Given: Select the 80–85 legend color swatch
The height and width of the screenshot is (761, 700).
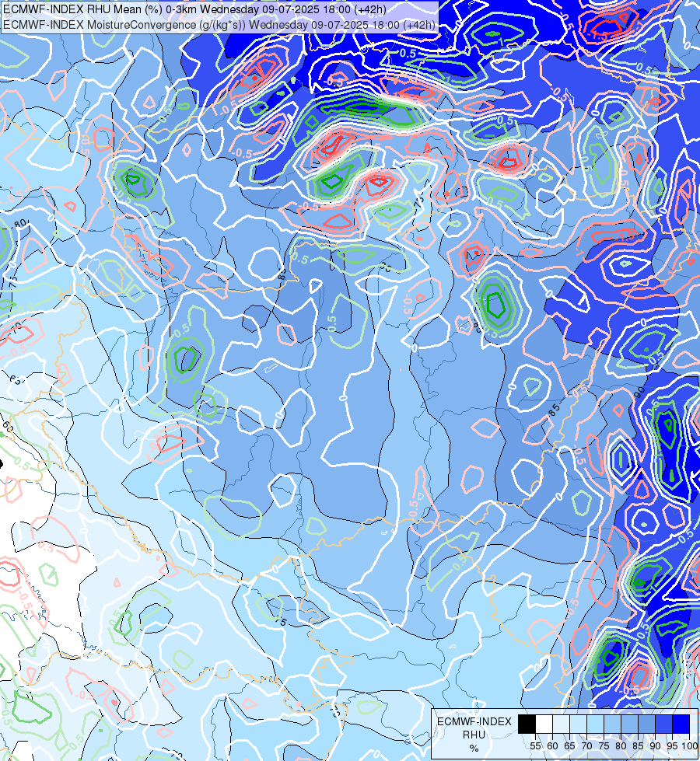Looking at the screenshot, I should (629, 724).
